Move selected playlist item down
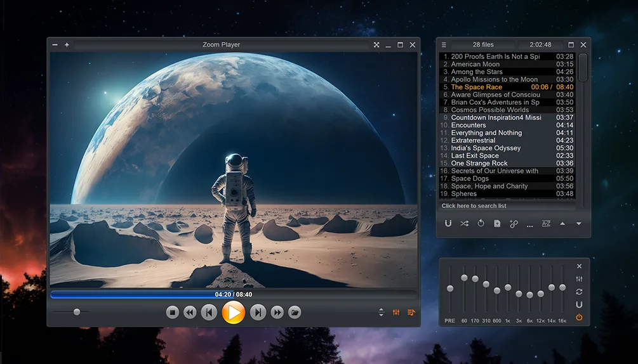The width and height of the screenshot is (638, 364). coord(578,223)
